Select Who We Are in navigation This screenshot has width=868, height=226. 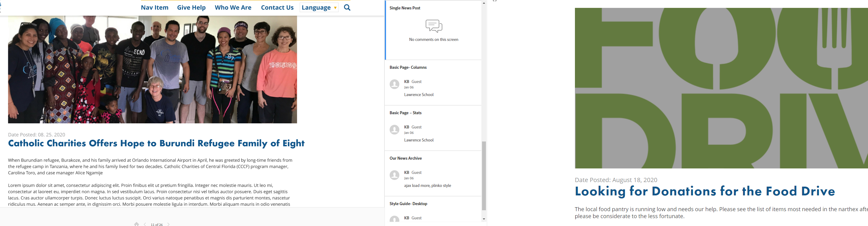click(233, 7)
